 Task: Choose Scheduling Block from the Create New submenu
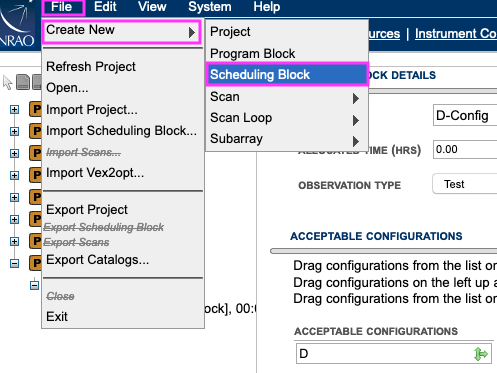tap(287, 75)
